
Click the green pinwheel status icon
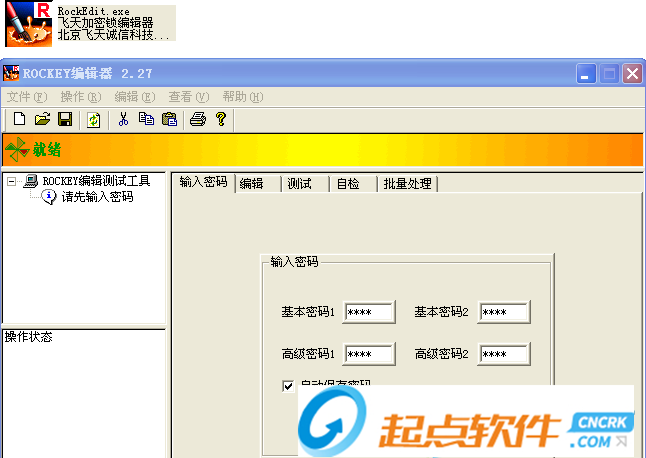click(x=17, y=149)
